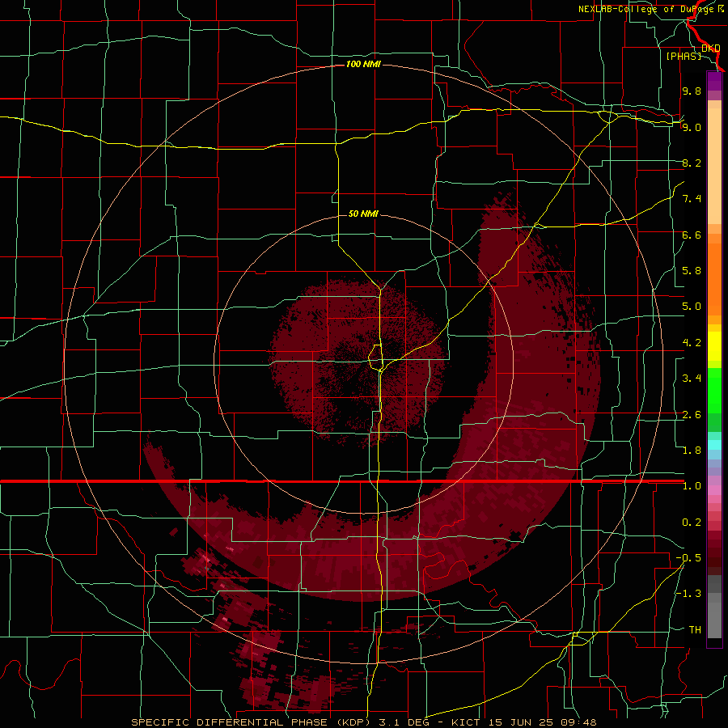The height and width of the screenshot is (728, 728).
Task: Click the SPECIFIC DIFFERENTIAL PHASE (KDP) caption
Action: click(x=252, y=722)
